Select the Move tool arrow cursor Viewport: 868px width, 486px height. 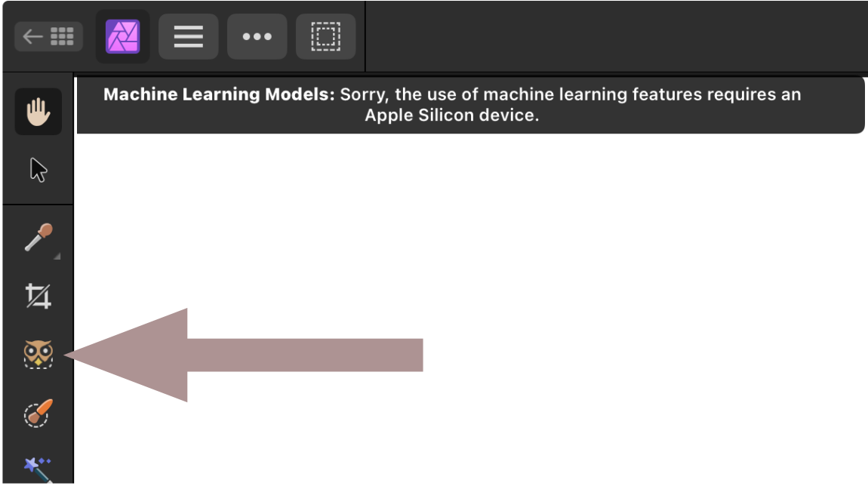click(x=38, y=170)
